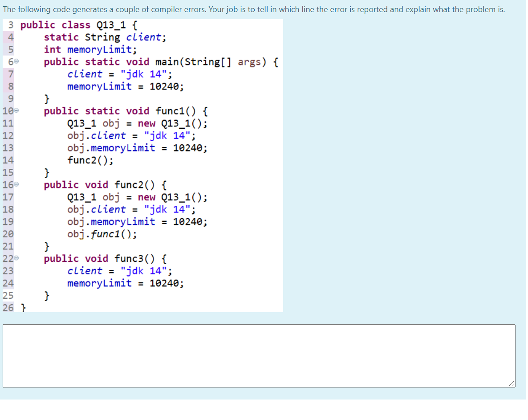Screen dimensions: 528x420
Task: Collapse the func1 fold marker on line 10
Action: point(16,110)
